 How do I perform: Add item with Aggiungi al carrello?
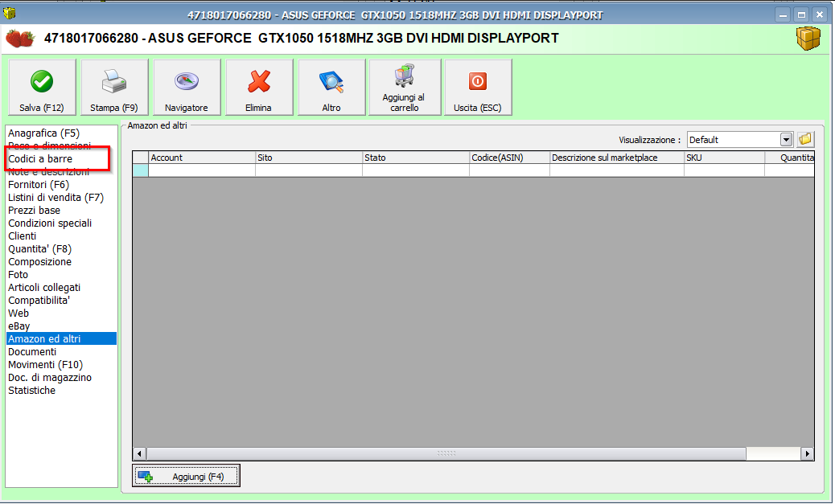coord(405,88)
